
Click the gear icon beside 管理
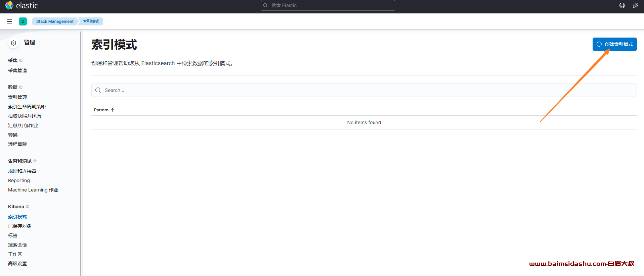pos(13,43)
